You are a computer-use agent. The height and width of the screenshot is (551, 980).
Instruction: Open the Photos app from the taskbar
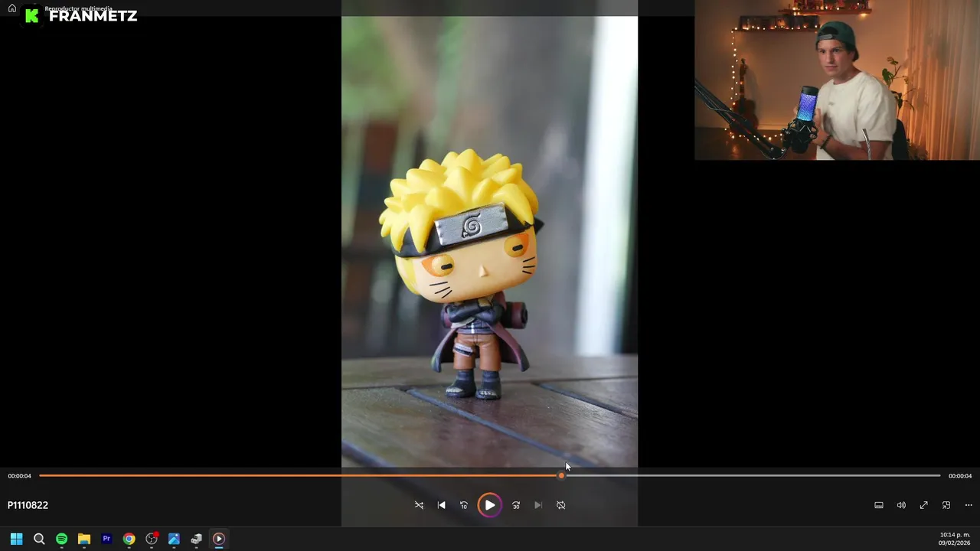tap(174, 539)
